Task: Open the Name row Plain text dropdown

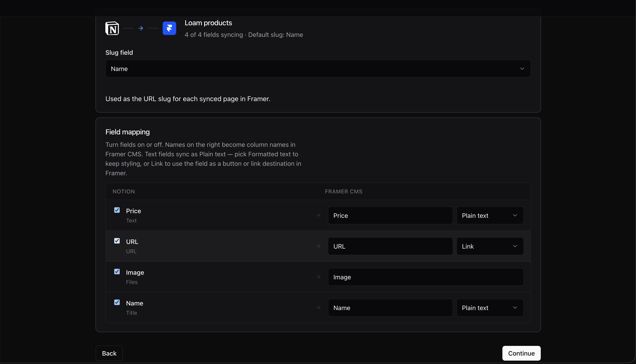Action: [x=490, y=308]
